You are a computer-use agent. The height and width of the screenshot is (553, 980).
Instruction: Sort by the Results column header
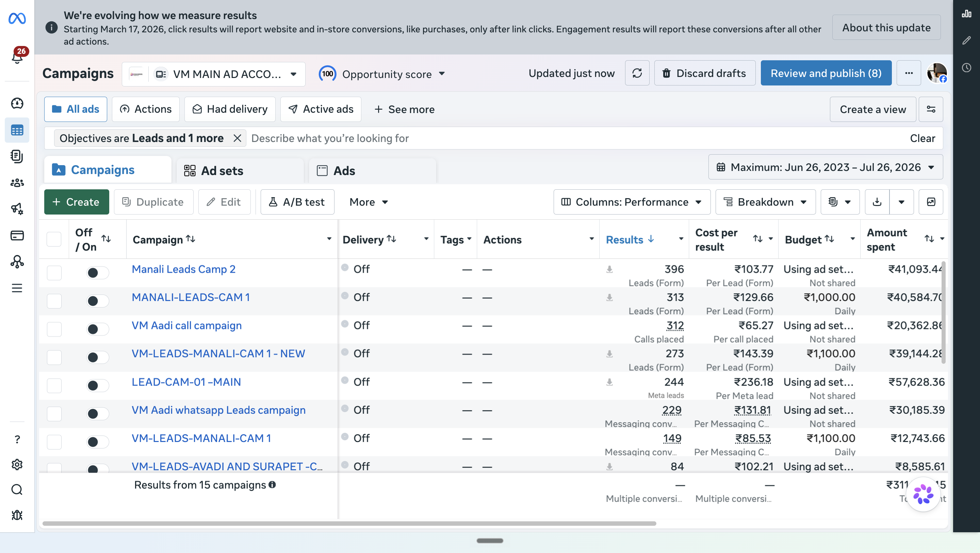[629, 239]
